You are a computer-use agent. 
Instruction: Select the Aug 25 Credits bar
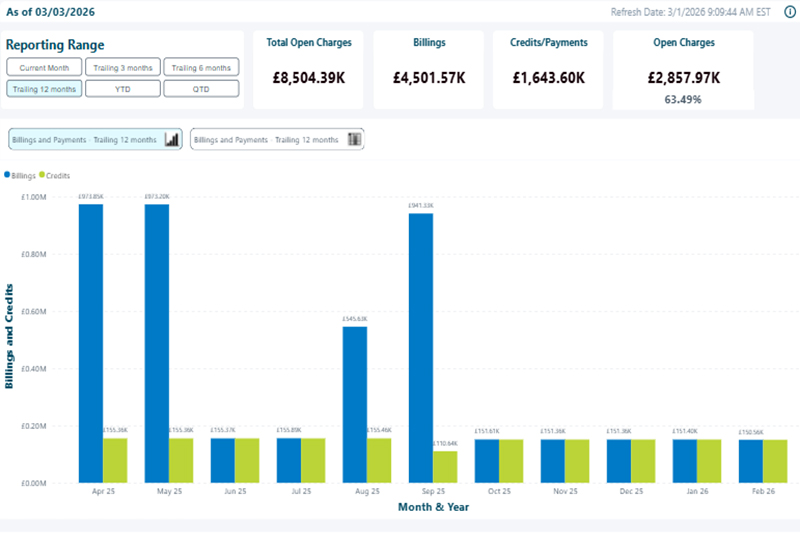point(379,460)
